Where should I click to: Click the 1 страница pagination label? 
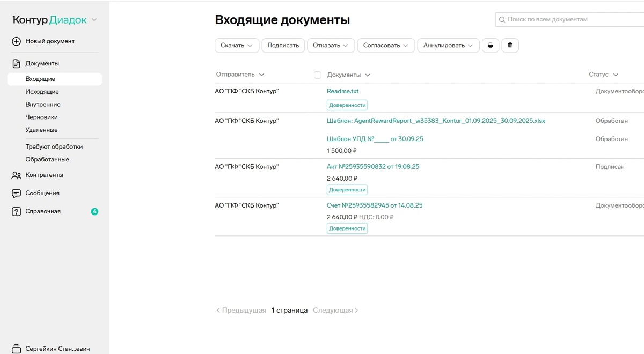tap(289, 310)
